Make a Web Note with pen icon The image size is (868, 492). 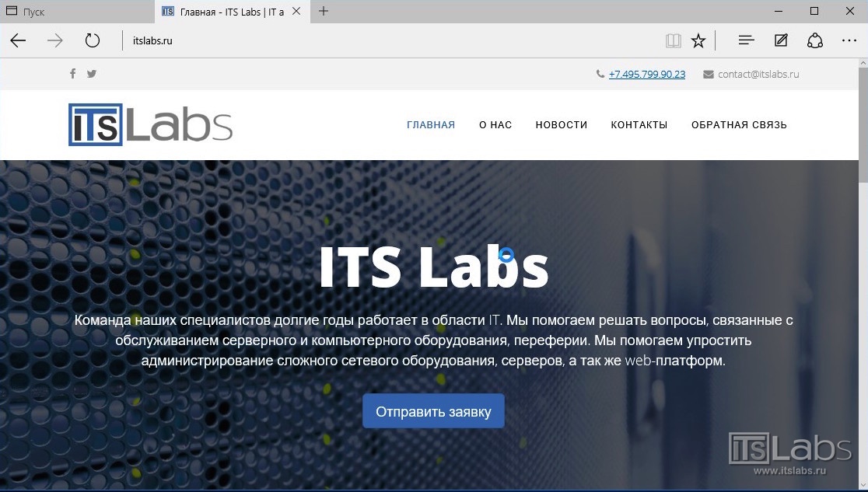[x=781, y=40]
